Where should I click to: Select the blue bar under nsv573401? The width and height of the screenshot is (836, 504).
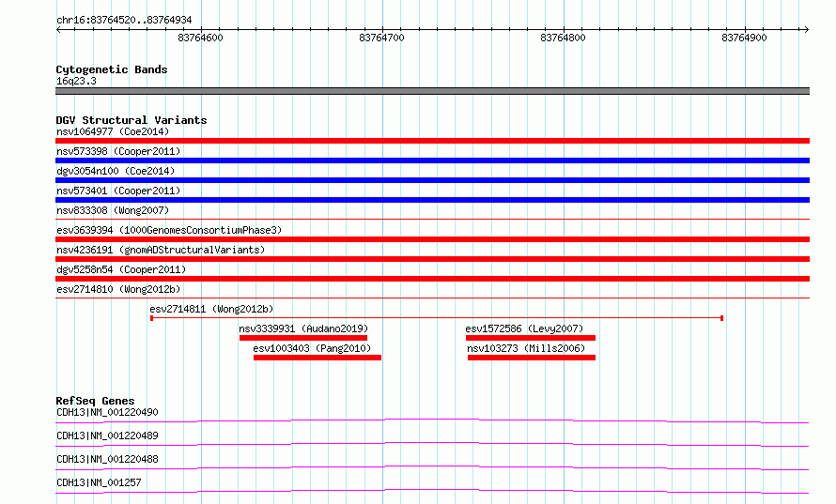coord(432,200)
